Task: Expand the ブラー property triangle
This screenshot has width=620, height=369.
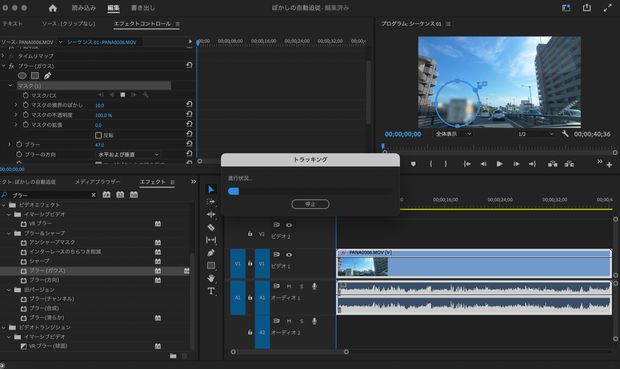Action: click(x=9, y=144)
